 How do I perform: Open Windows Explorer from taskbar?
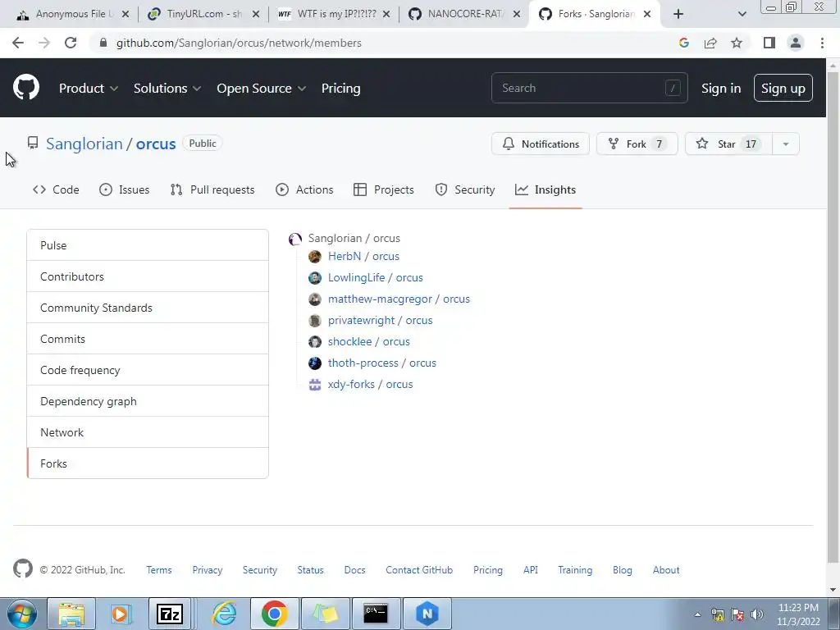[x=72, y=614]
